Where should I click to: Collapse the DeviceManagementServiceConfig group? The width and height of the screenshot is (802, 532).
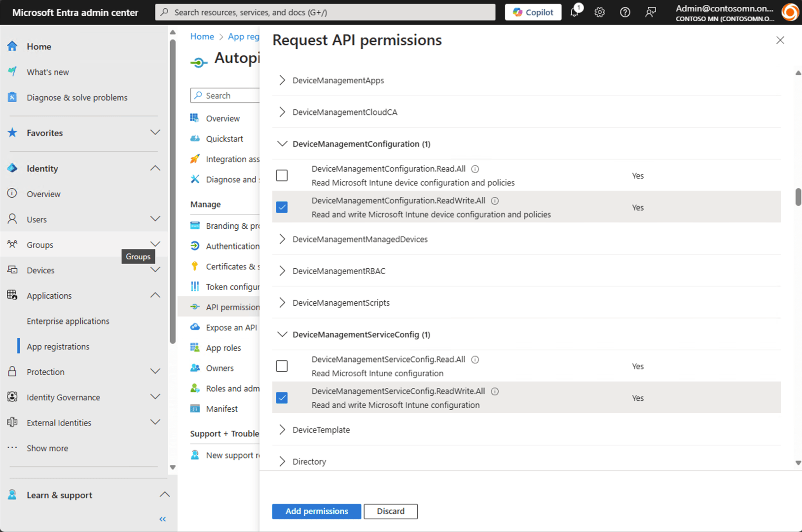coord(282,335)
